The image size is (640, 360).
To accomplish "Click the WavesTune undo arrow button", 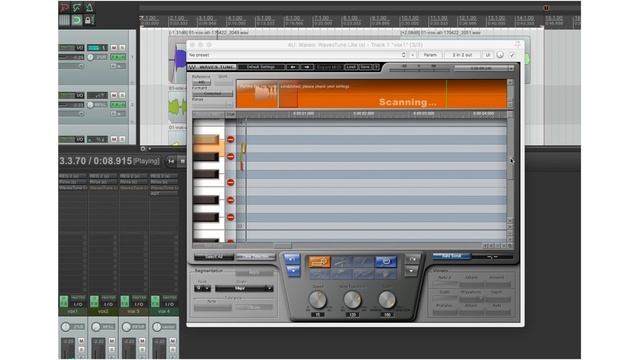I will click(292, 67).
